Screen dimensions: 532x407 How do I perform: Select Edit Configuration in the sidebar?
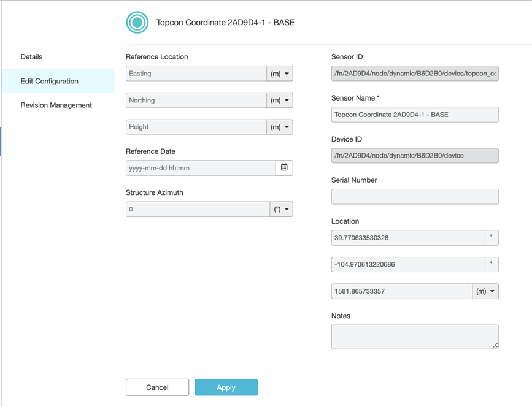tap(50, 81)
